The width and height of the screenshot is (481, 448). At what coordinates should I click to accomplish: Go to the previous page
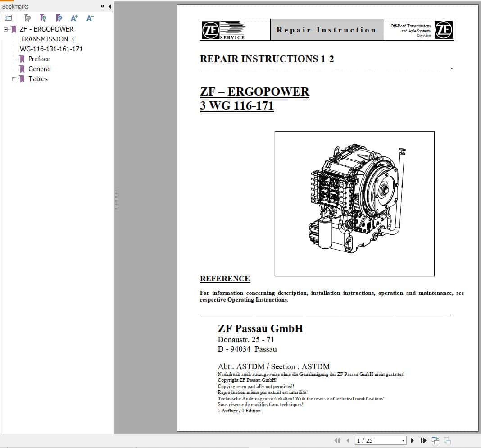coord(348,441)
